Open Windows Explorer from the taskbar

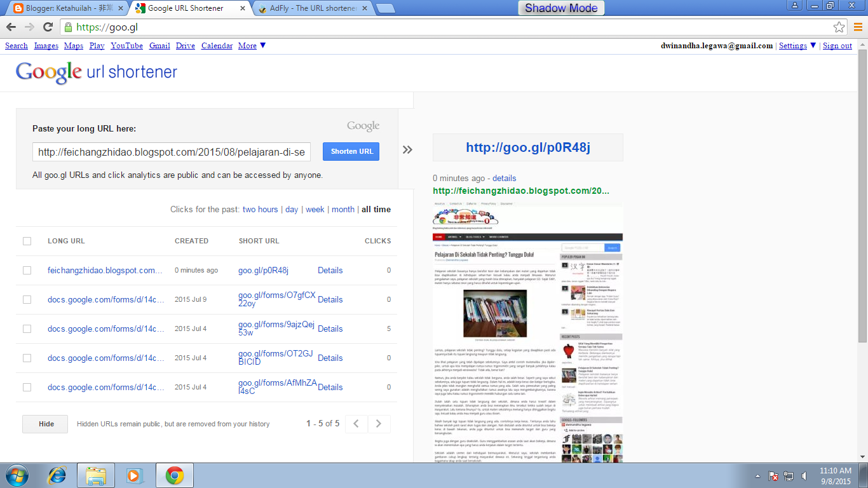96,475
